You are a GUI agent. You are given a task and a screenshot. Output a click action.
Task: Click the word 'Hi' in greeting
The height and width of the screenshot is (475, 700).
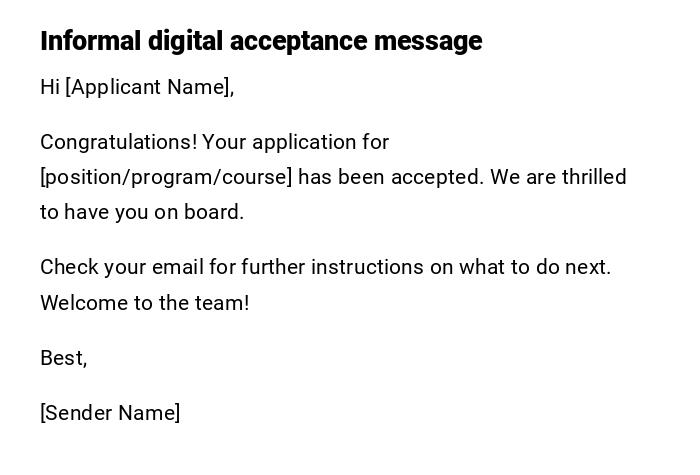(x=50, y=87)
